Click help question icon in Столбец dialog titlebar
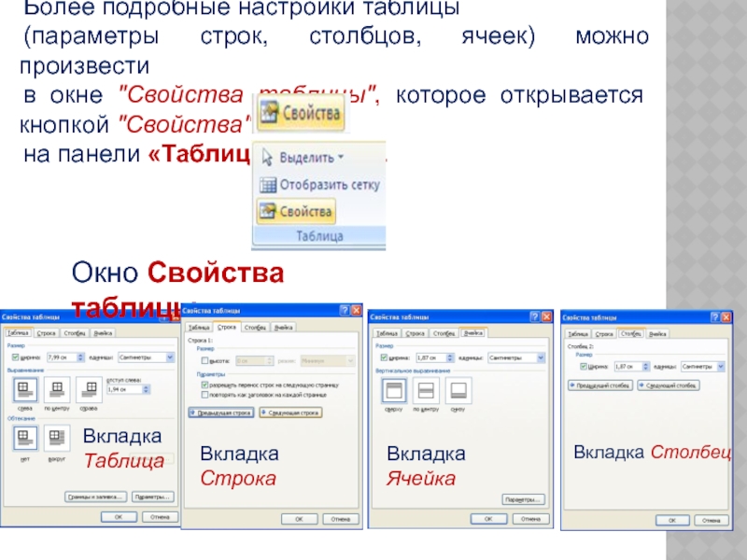This screenshot has width=747, height=560. click(715, 317)
